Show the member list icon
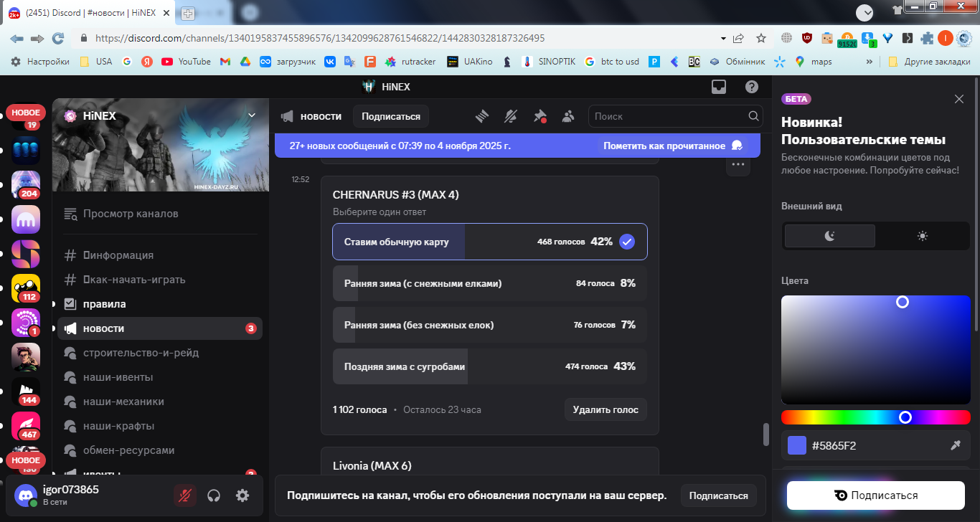980x522 pixels. (x=568, y=116)
